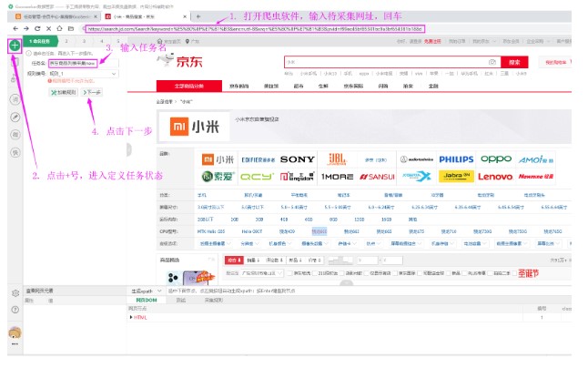Open settings gear in the left sidebar
Viewport: 588px width, 368px height.
click(15, 292)
